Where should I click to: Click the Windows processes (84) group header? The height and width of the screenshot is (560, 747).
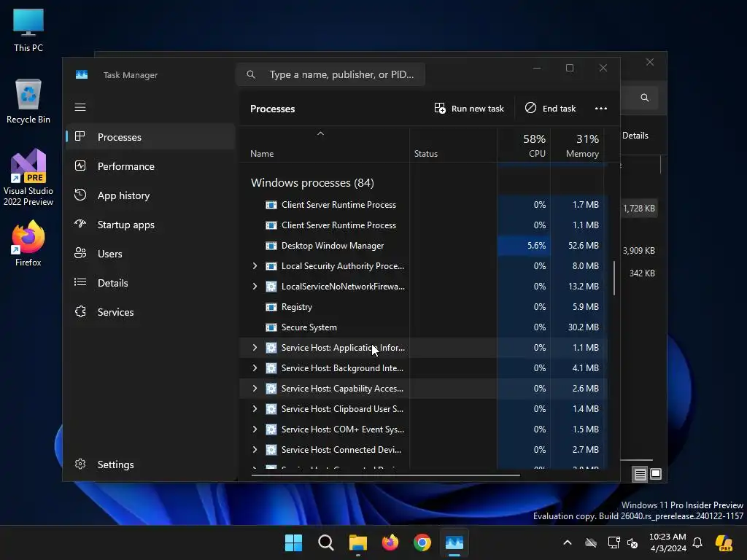tap(312, 183)
